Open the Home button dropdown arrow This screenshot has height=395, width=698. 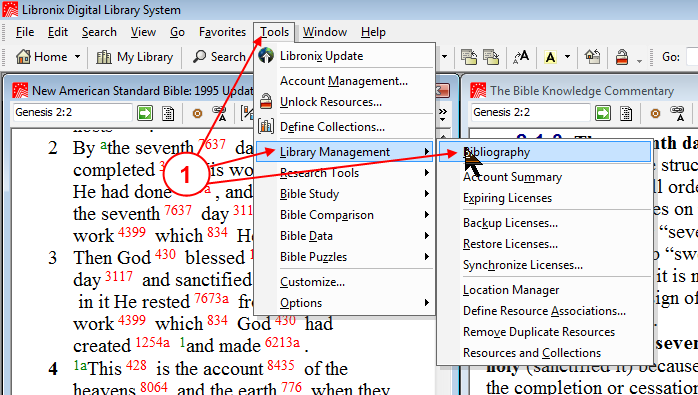click(77, 57)
